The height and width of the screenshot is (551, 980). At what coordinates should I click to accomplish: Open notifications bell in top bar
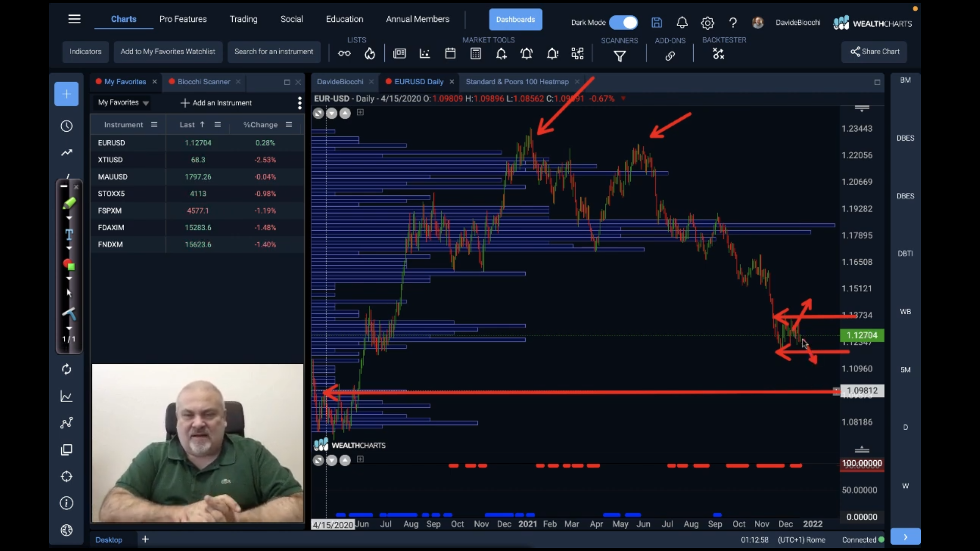(682, 22)
